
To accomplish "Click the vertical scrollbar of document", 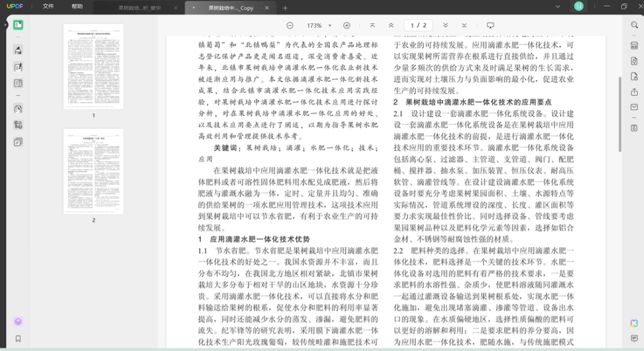I will (x=620, y=114).
